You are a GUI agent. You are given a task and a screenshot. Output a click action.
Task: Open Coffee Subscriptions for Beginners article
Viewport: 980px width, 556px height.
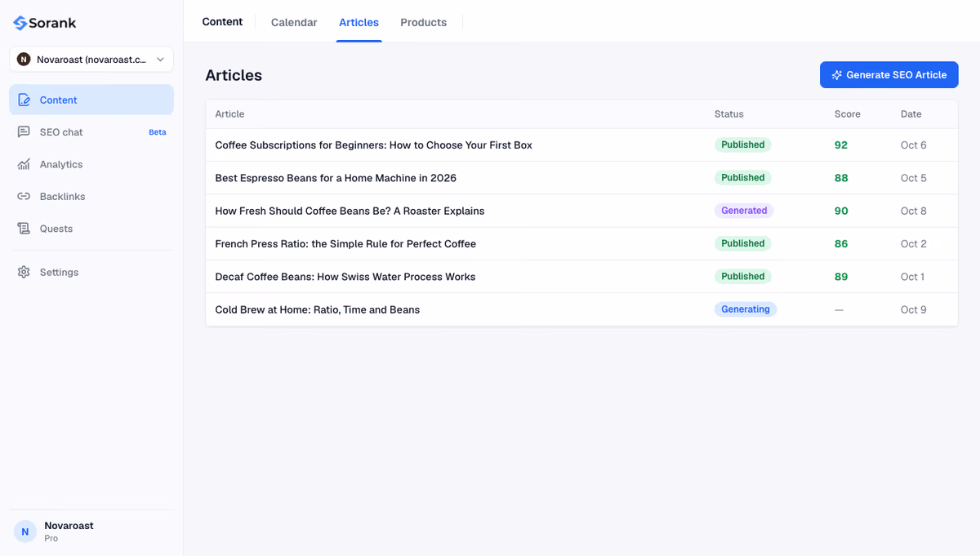click(x=373, y=145)
